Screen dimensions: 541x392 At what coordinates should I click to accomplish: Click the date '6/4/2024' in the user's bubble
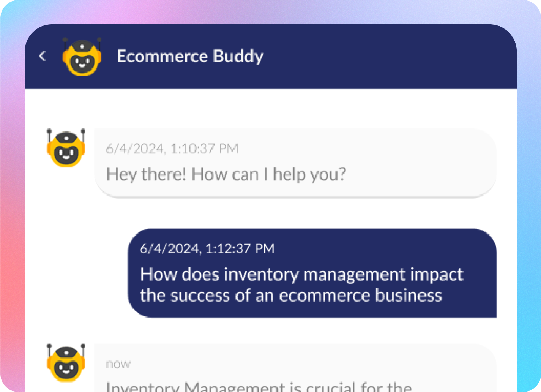[170, 249]
